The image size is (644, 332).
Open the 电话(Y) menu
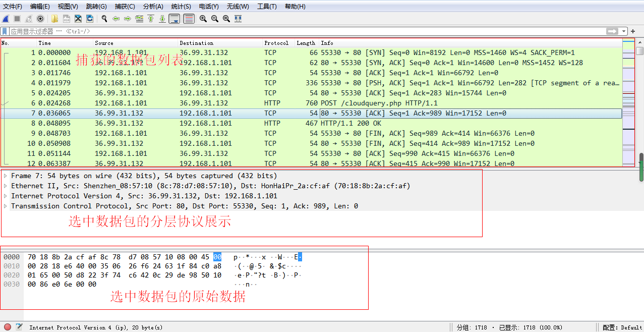[x=209, y=7]
